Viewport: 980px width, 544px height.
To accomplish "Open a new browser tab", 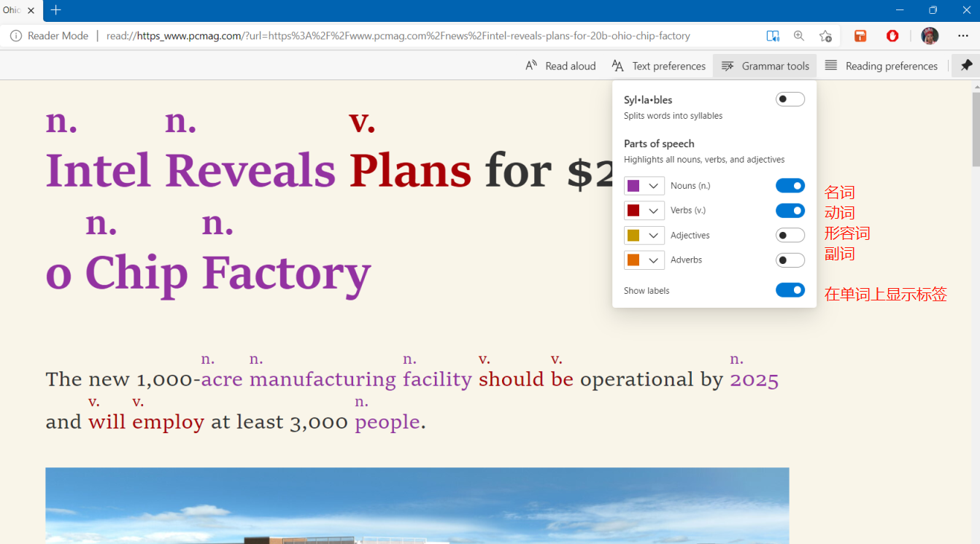I will point(56,10).
